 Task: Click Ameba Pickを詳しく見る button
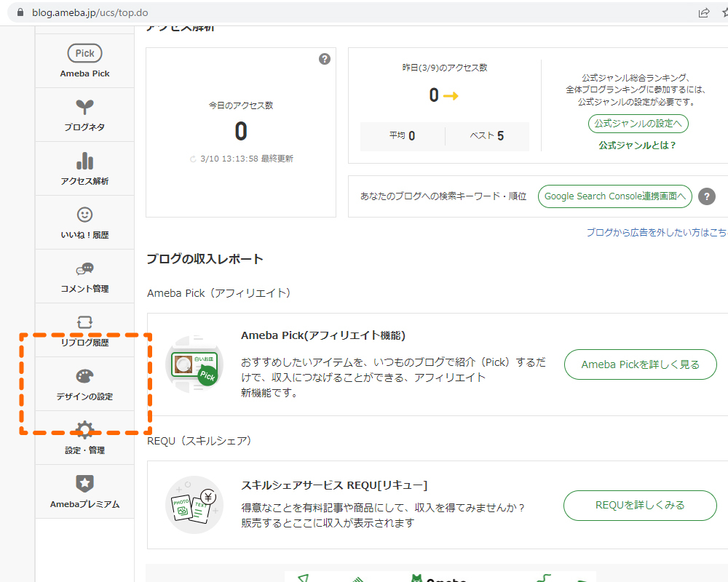click(640, 364)
